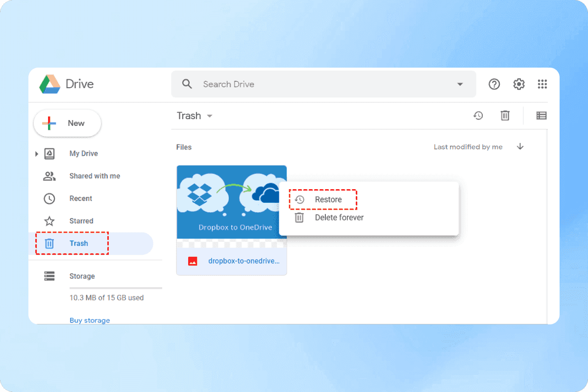The image size is (588, 392).
Task: Open the Settings gear icon
Action: 519,84
